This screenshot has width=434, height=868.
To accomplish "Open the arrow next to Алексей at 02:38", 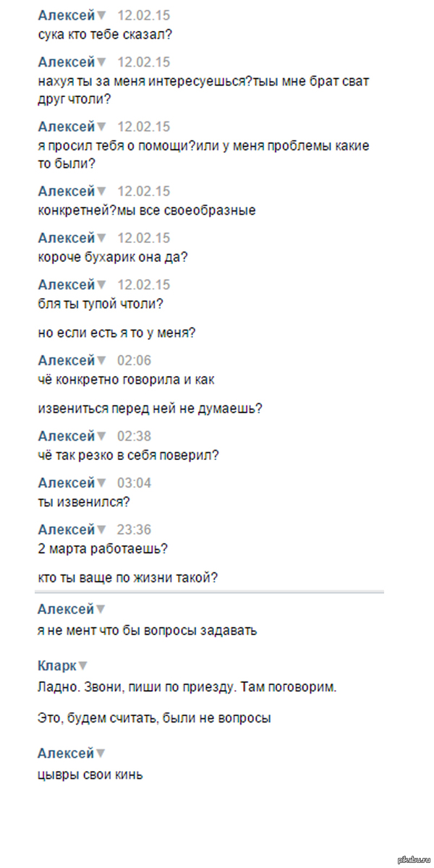I will pyautogui.click(x=101, y=436).
